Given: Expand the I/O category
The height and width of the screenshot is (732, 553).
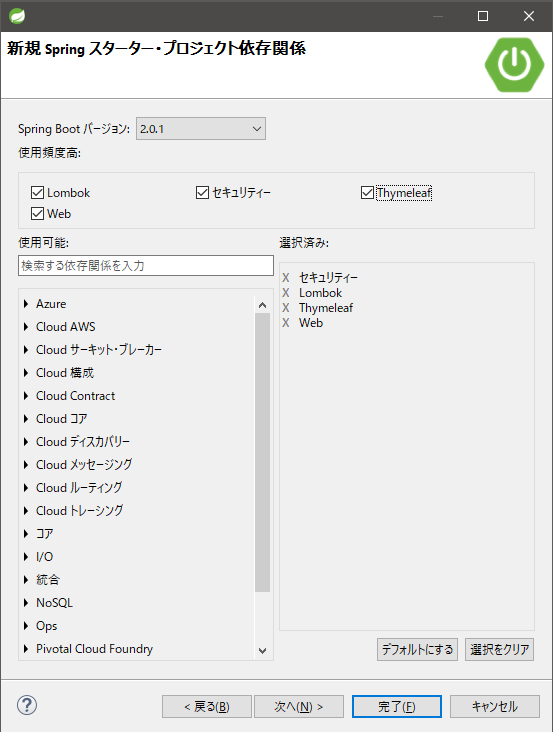Looking at the screenshot, I should [x=26, y=556].
